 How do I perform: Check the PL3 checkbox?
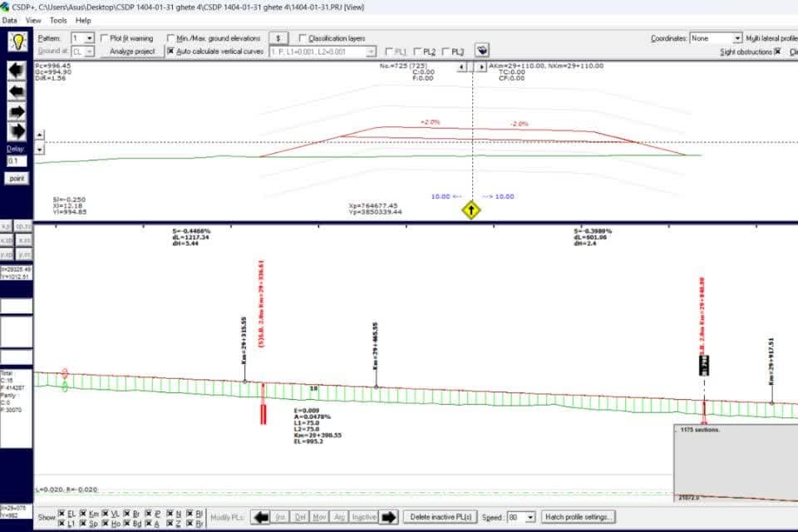click(x=446, y=52)
